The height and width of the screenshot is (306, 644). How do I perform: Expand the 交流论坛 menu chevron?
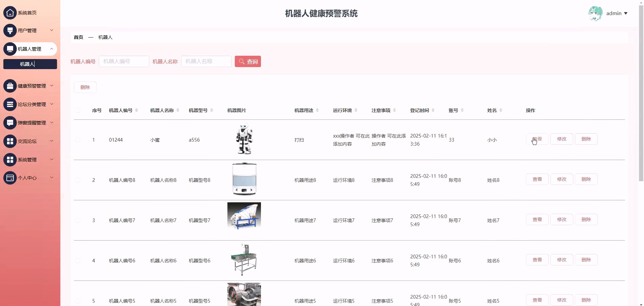click(x=52, y=141)
